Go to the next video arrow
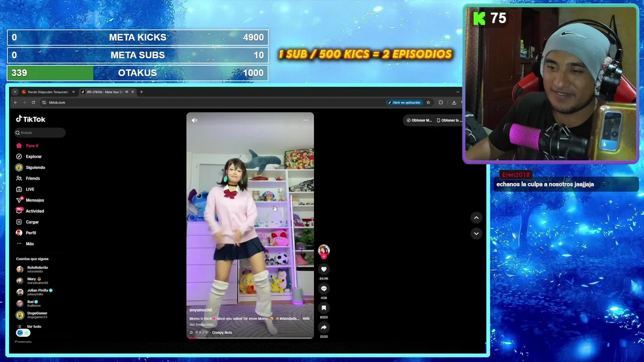Screen dimensions: 644x362 [476, 233]
